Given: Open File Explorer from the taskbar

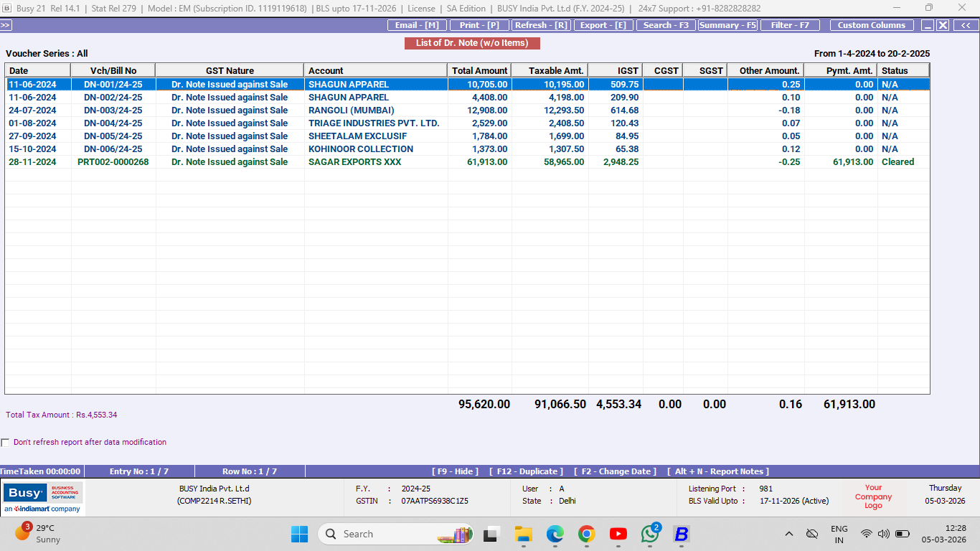Looking at the screenshot, I should pyautogui.click(x=522, y=534).
